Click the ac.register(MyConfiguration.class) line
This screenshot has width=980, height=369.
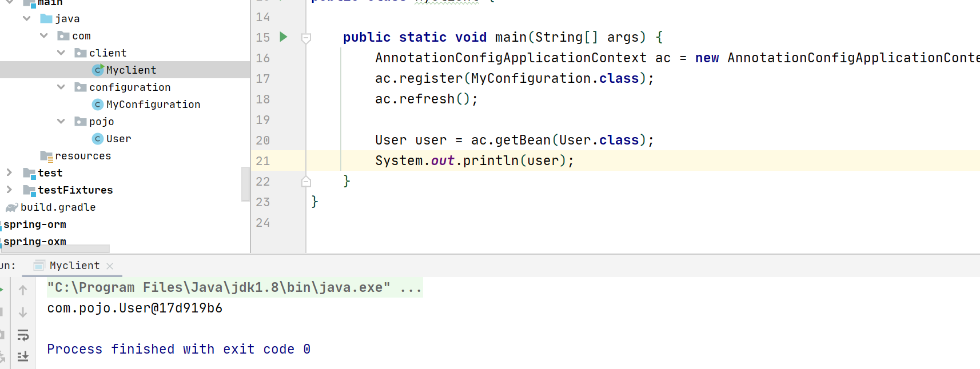[x=515, y=78]
